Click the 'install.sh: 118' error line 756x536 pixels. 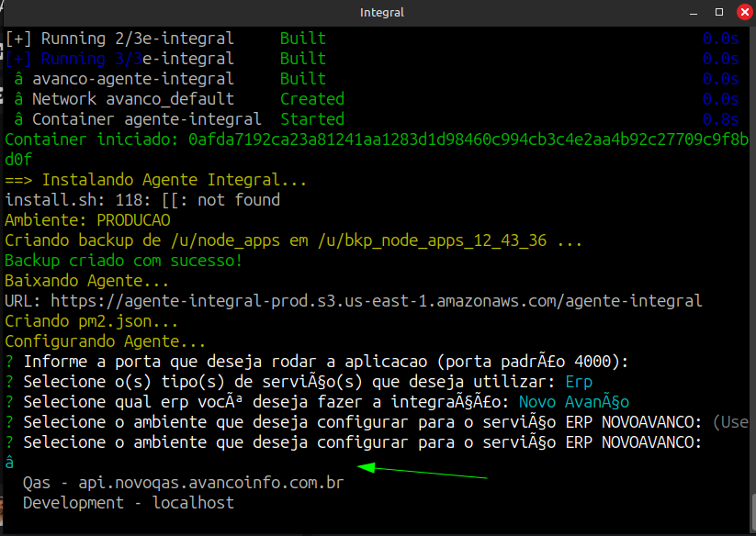pyautogui.click(x=142, y=200)
